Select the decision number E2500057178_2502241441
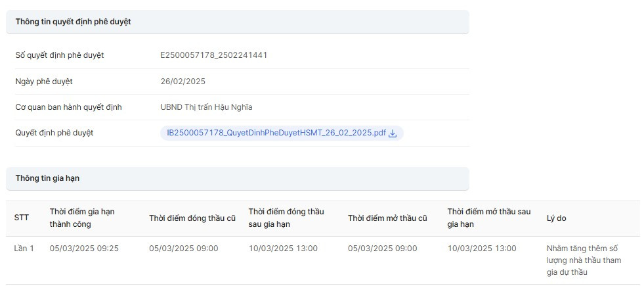This screenshot has height=286, width=644. (x=213, y=55)
